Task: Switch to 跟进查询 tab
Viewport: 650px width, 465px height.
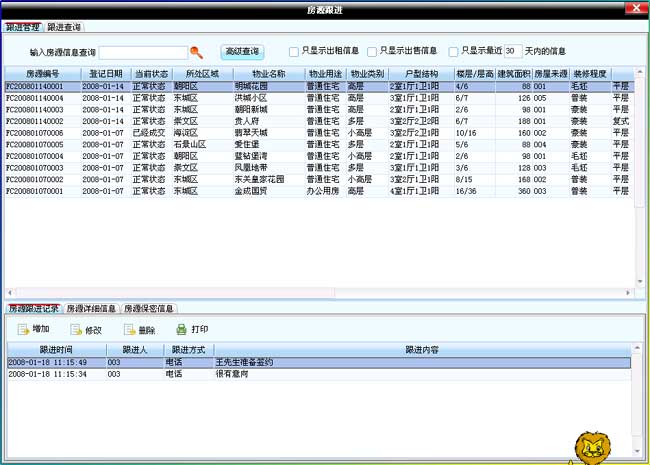Action: click(64, 25)
